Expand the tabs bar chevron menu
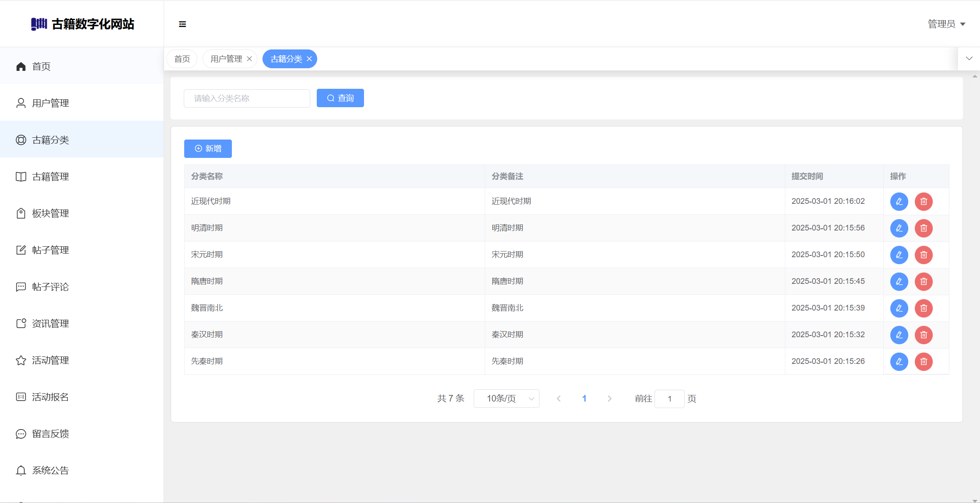Image resolution: width=980 pixels, height=503 pixels. 969,59
